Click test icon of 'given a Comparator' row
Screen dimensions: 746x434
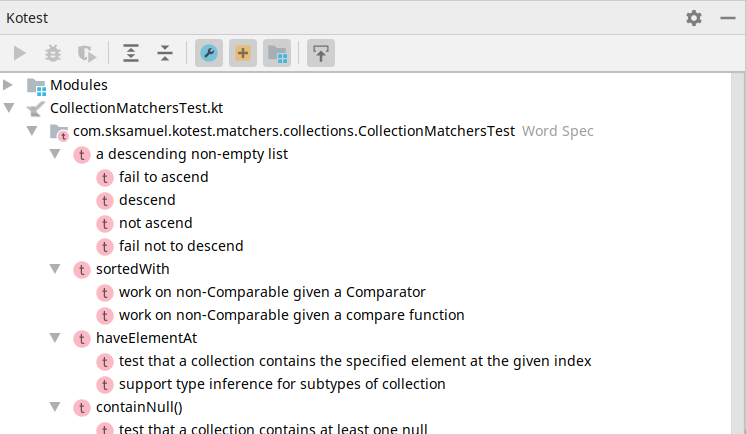pos(105,293)
